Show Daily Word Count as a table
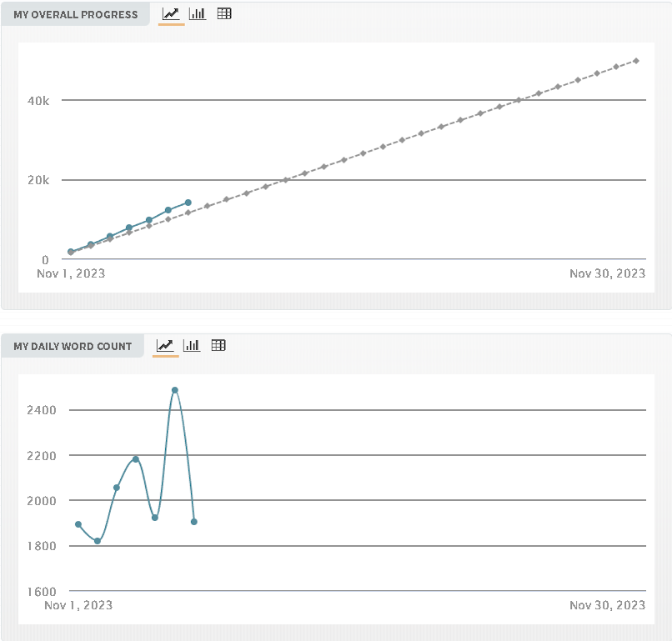 coord(218,345)
